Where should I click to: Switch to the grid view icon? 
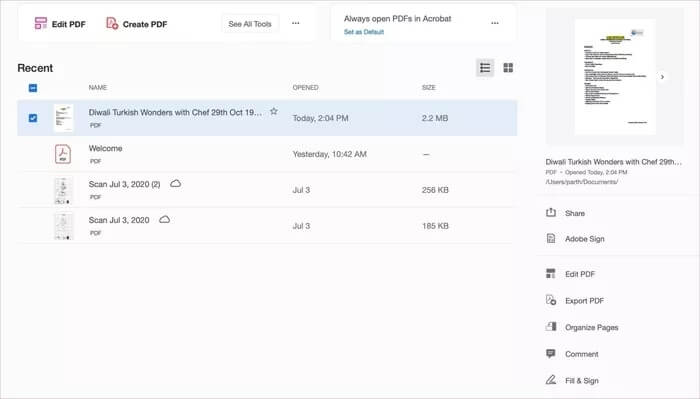(508, 68)
